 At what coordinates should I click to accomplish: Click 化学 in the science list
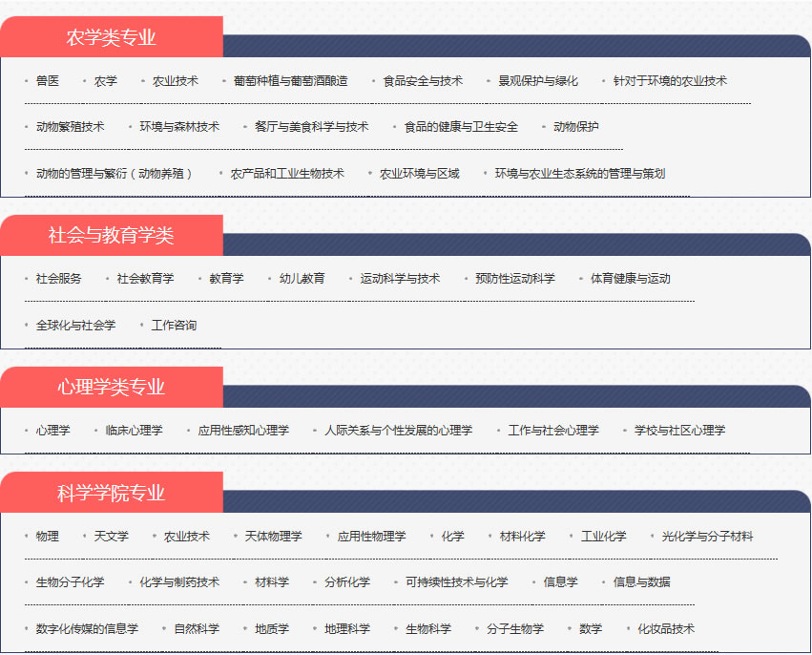pos(452,537)
